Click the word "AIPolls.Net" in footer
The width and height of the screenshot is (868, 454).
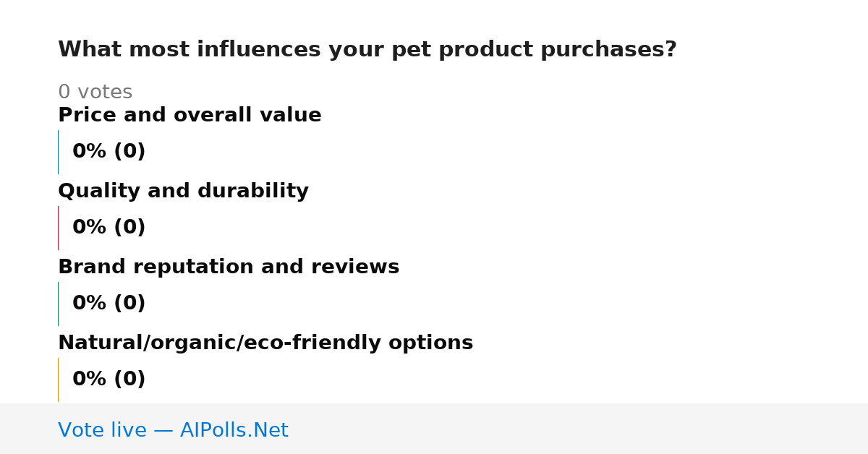click(234, 430)
